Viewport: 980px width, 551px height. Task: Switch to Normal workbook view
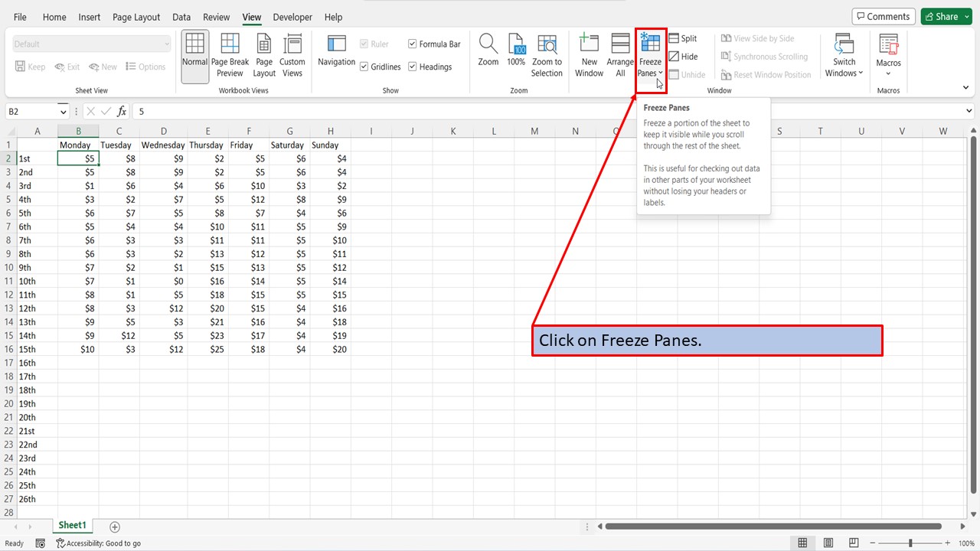click(x=194, y=54)
